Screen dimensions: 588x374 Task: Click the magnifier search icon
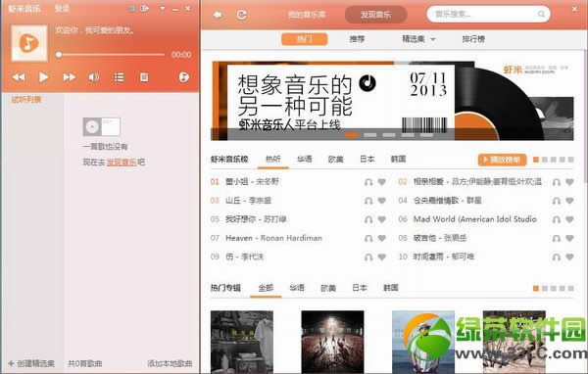[541, 15]
